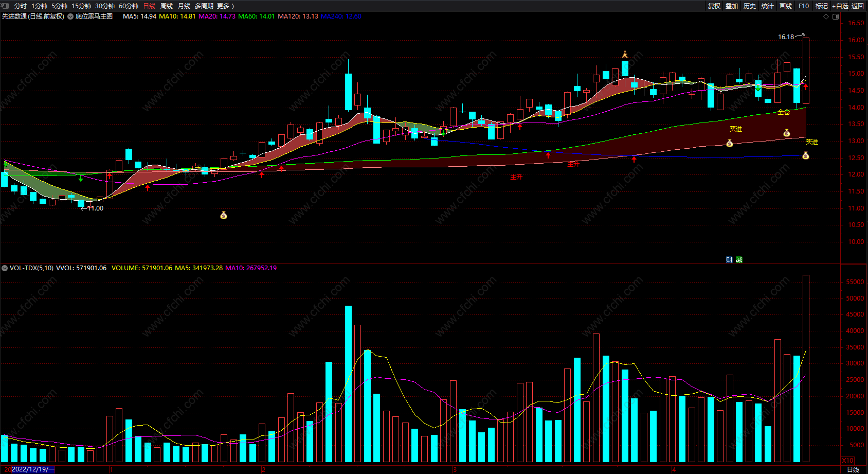Select the 30分钟 period tab

tap(105, 6)
